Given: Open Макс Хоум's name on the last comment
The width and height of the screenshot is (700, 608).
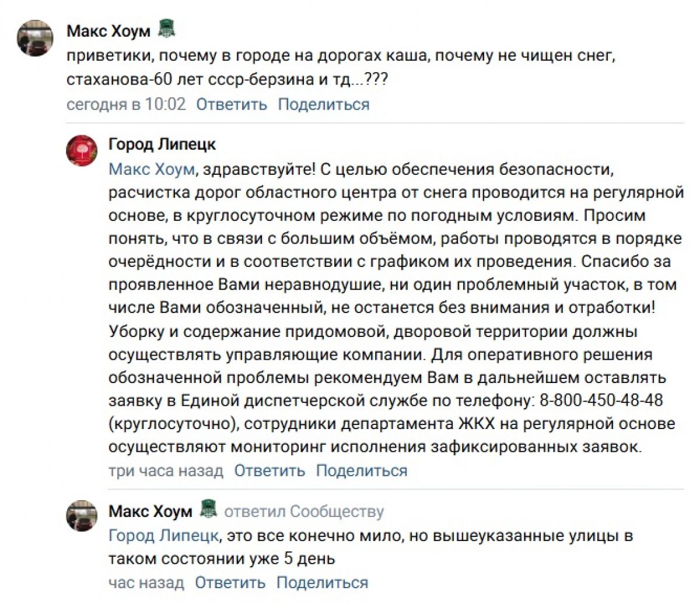Looking at the screenshot, I should (x=150, y=511).
